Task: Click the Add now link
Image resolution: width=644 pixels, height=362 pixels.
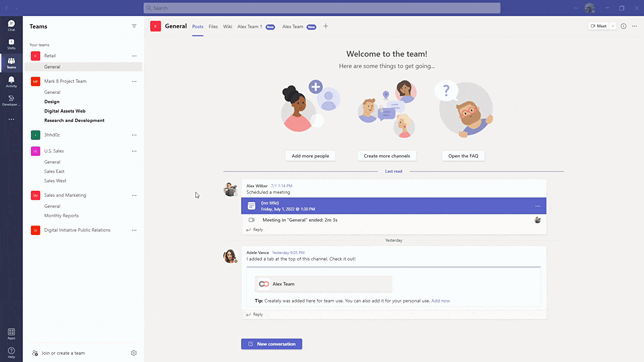Action: click(440, 301)
